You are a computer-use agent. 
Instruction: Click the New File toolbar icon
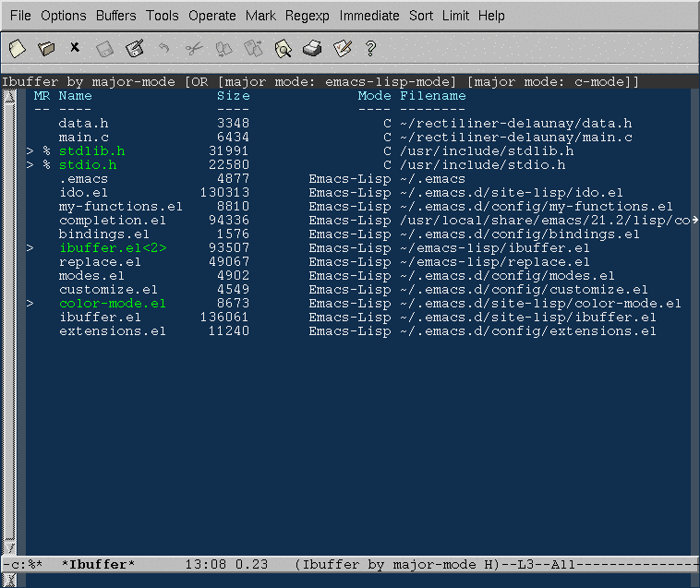click(17, 48)
